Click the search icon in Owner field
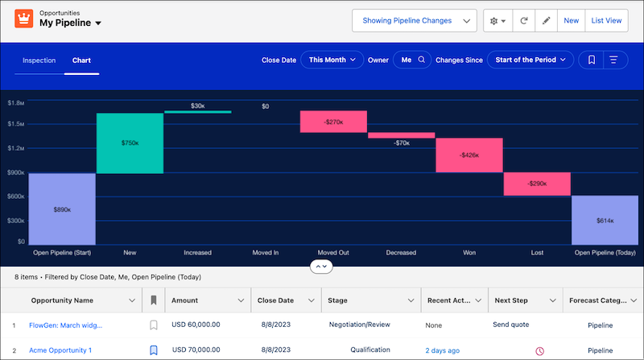The width and height of the screenshot is (644, 360). (421, 60)
